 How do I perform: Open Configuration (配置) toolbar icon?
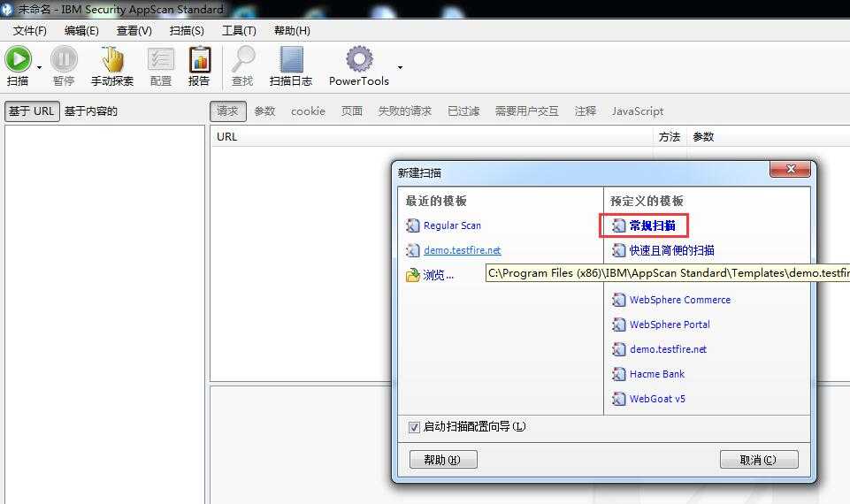[161, 59]
